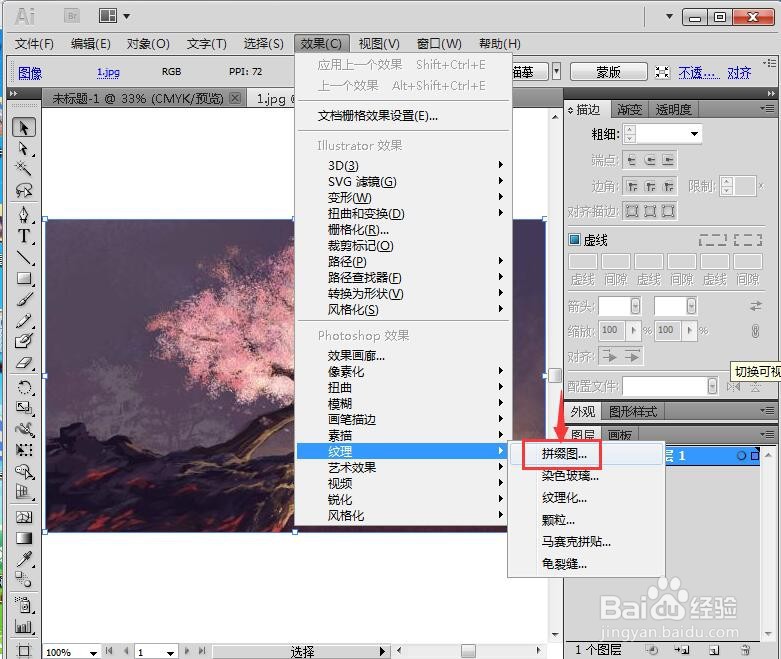Select the Pencil tool
Screen dimensions: 781x659
[23, 320]
